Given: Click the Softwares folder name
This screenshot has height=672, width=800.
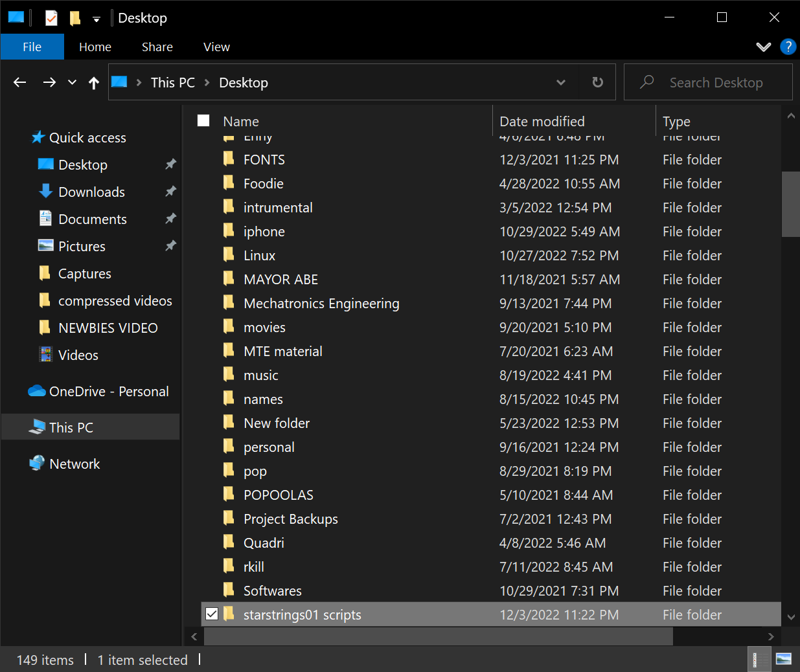Looking at the screenshot, I should coord(273,590).
